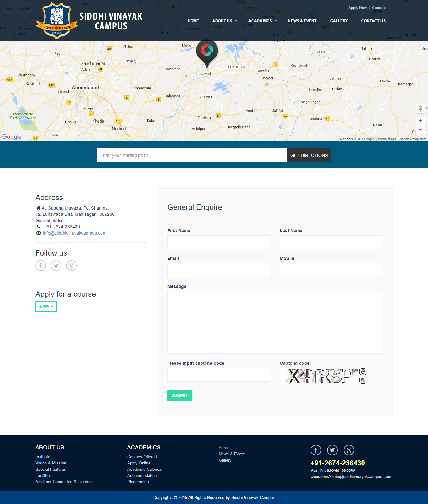Open the ACADAMICS menu
428x504 pixels.
coord(260,21)
